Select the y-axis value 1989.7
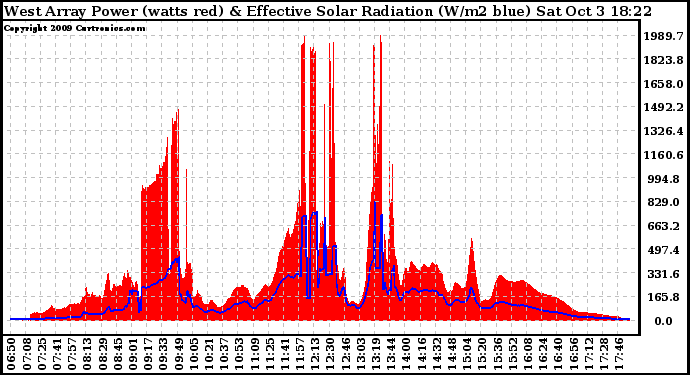This screenshot has height=375, width=690. (664, 36)
